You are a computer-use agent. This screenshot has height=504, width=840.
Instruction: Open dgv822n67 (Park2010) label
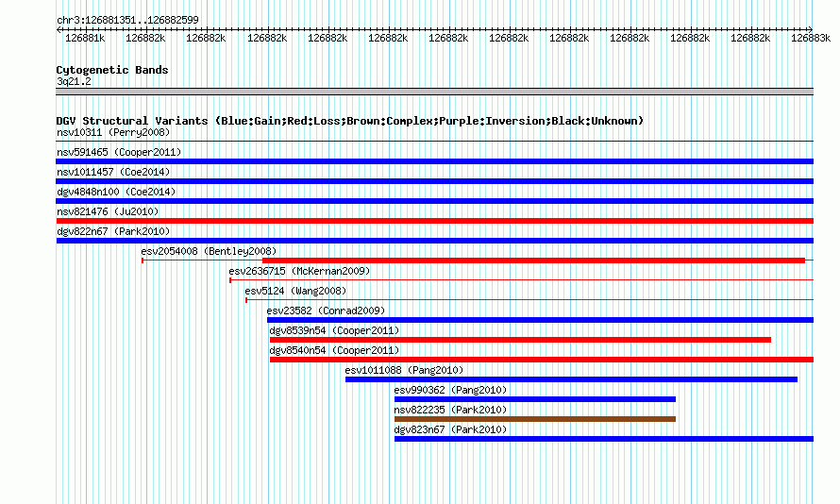113,231
